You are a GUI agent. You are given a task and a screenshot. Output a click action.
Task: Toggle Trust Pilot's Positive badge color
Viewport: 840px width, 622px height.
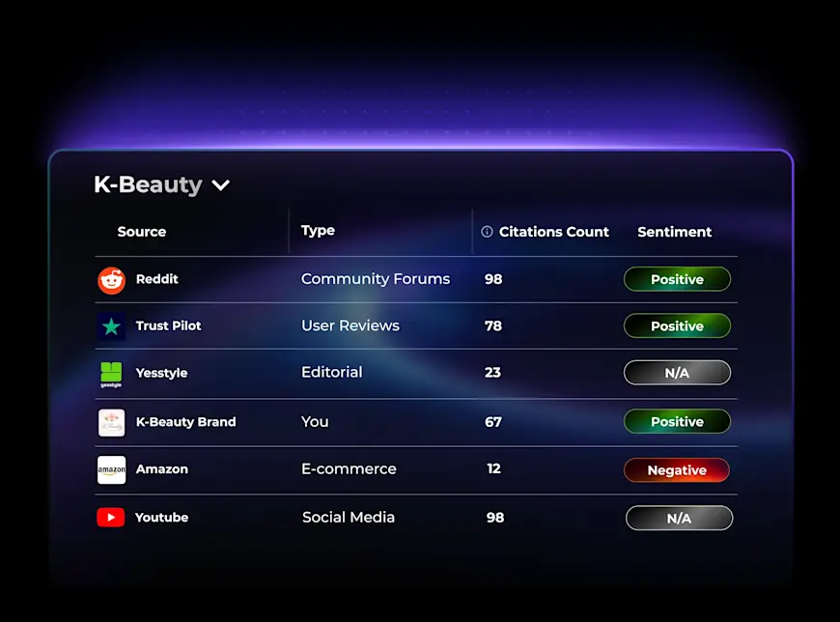click(x=677, y=326)
